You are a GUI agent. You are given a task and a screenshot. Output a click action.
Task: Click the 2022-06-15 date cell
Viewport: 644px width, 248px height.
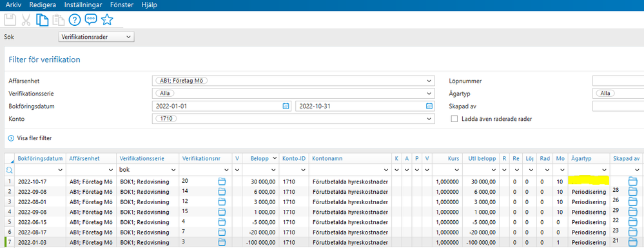tap(40, 222)
